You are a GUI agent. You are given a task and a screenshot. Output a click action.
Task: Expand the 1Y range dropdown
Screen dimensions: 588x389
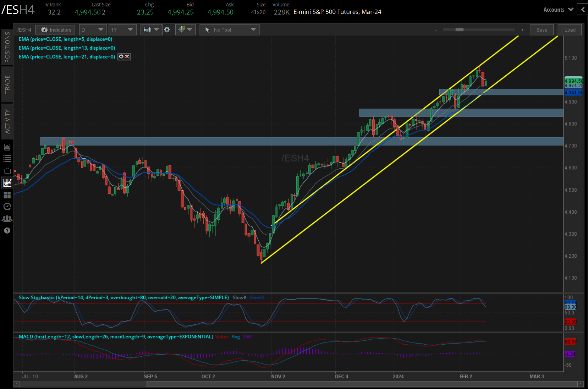pyautogui.click(x=122, y=30)
